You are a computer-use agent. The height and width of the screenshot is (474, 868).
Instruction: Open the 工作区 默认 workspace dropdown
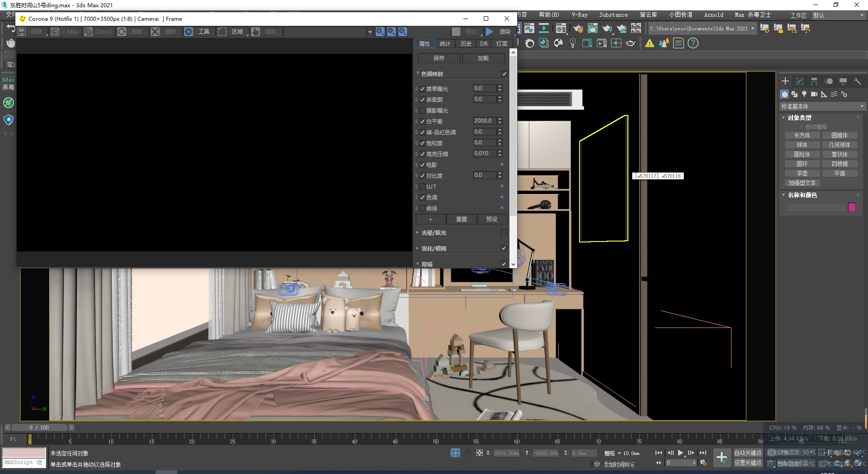pyautogui.click(x=838, y=15)
